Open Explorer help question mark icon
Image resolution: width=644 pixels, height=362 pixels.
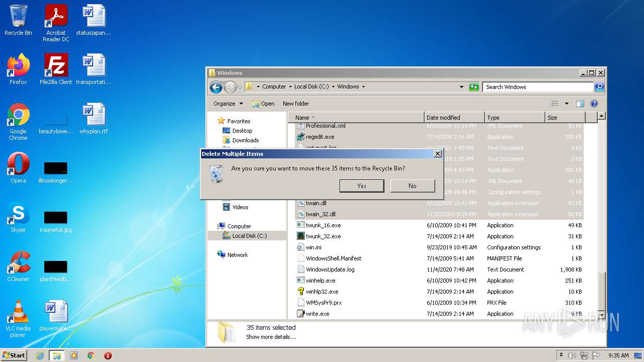[x=594, y=104]
